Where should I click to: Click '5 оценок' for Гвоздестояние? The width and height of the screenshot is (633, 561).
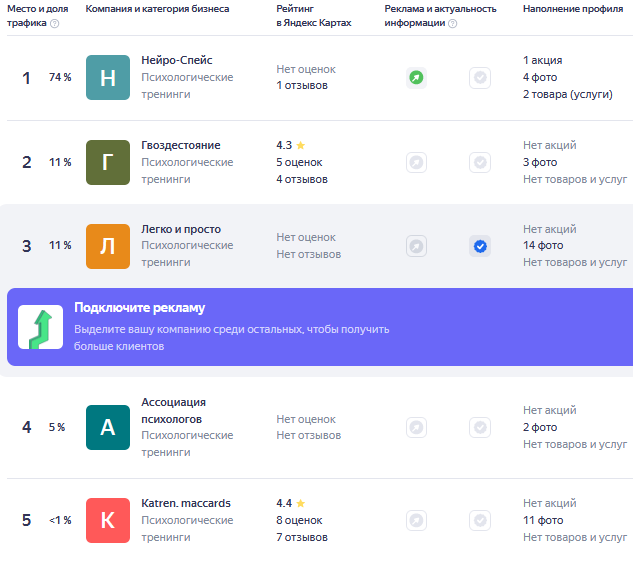pos(299,162)
